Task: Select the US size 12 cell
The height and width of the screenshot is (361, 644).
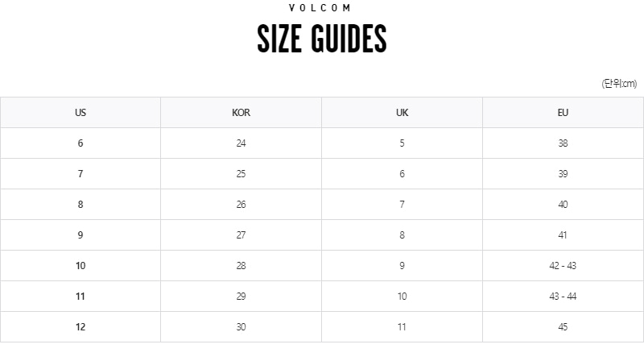Action: coord(80,327)
